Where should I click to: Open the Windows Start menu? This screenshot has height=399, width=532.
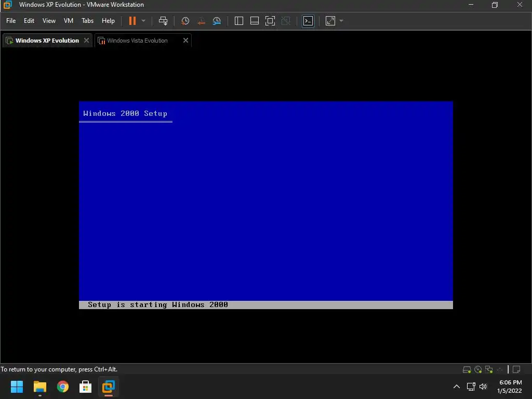[17, 387]
